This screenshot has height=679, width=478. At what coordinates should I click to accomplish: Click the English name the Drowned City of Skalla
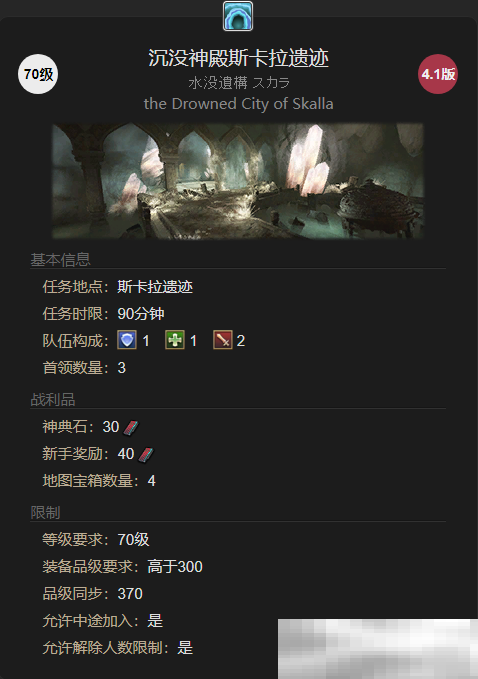(239, 104)
